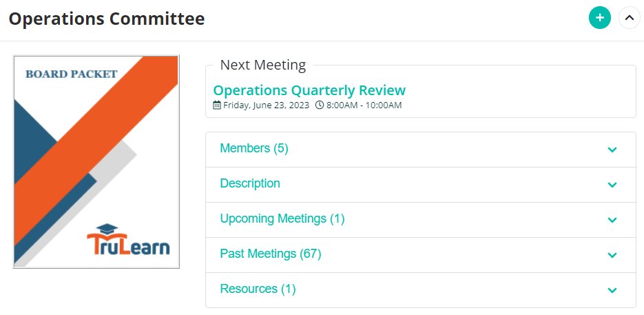Click the Operations Committee heading
The height and width of the screenshot is (315, 644).
[x=107, y=19]
